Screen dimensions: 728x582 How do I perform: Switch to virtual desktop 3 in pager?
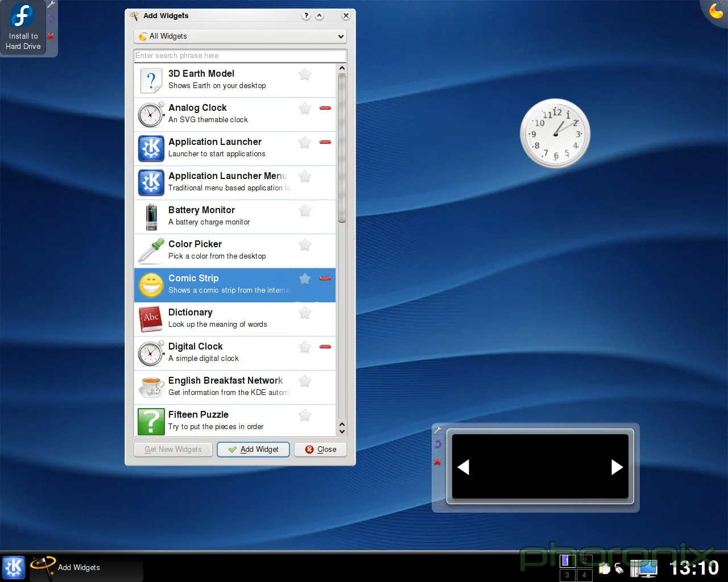[x=567, y=575]
